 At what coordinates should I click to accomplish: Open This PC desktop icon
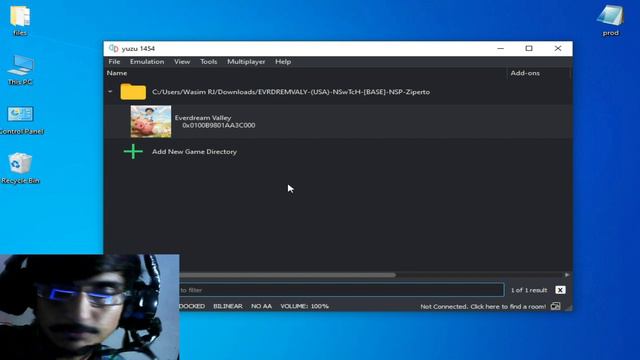point(20,69)
